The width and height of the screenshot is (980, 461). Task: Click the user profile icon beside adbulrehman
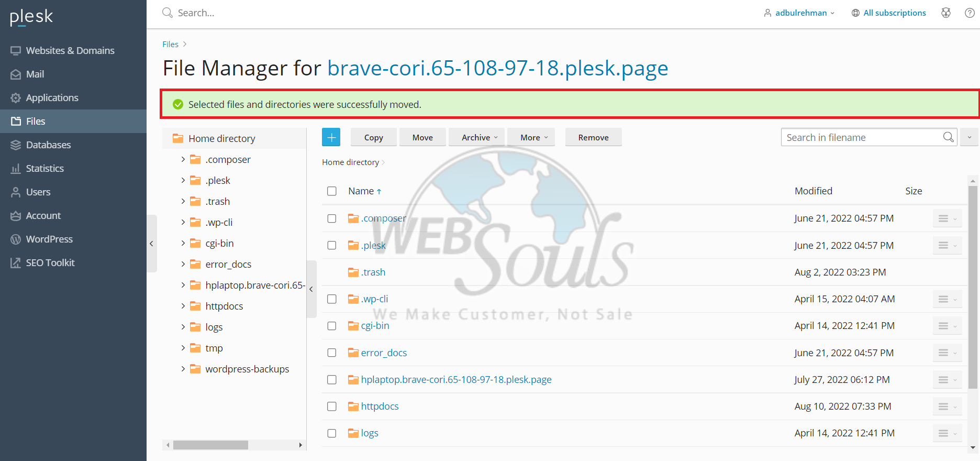tap(767, 13)
